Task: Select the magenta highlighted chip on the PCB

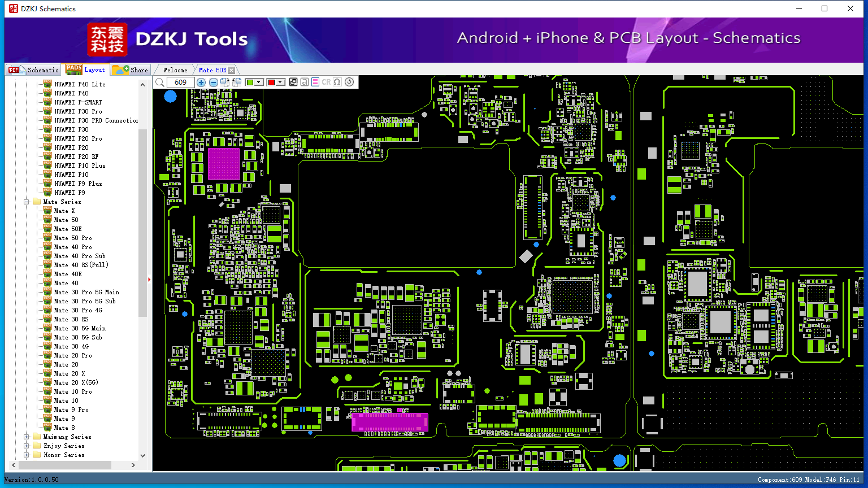Action: click(x=224, y=164)
